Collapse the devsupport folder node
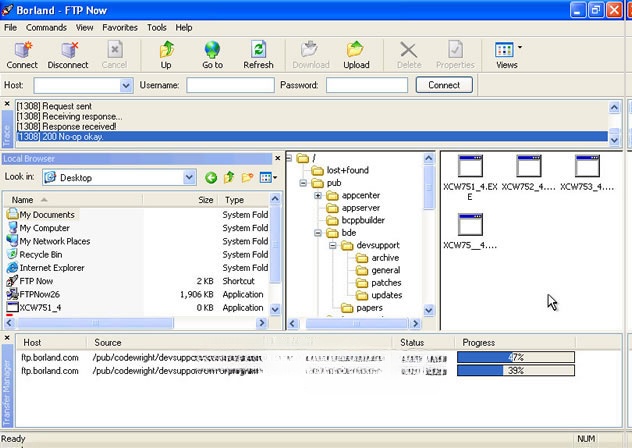632x448 pixels. (x=333, y=246)
